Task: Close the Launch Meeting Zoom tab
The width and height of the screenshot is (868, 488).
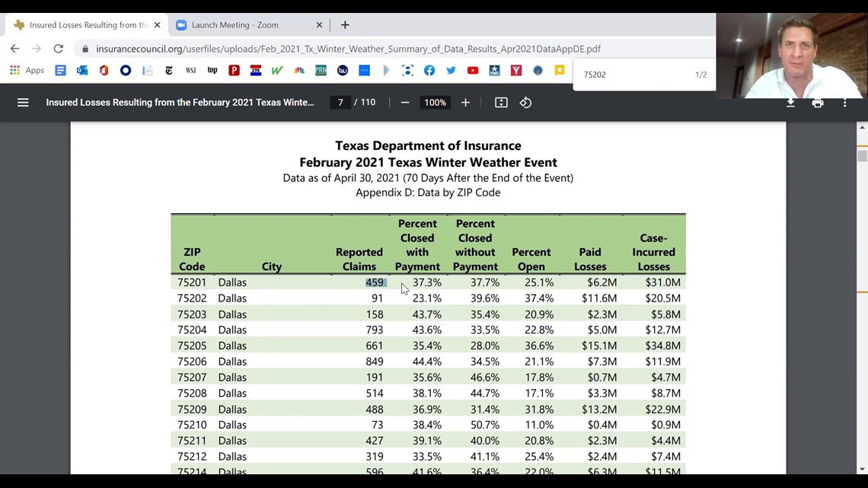Action: coord(319,25)
